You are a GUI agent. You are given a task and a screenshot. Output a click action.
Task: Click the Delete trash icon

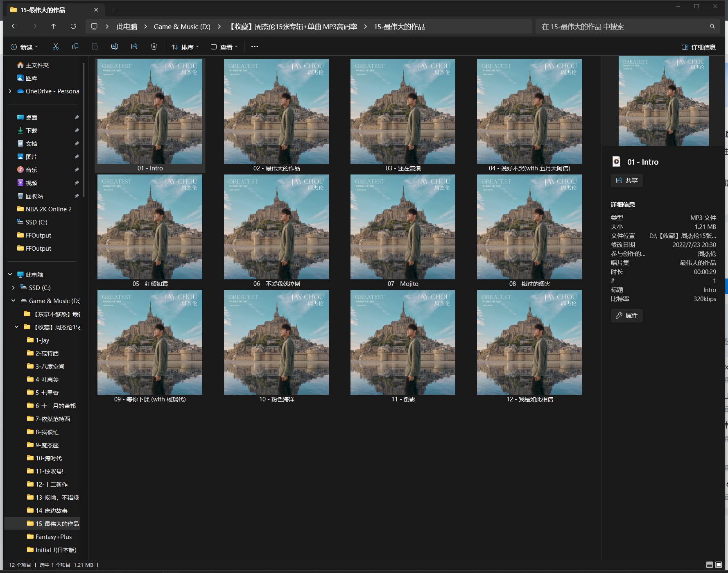pyautogui.click(x=154, y=47)
